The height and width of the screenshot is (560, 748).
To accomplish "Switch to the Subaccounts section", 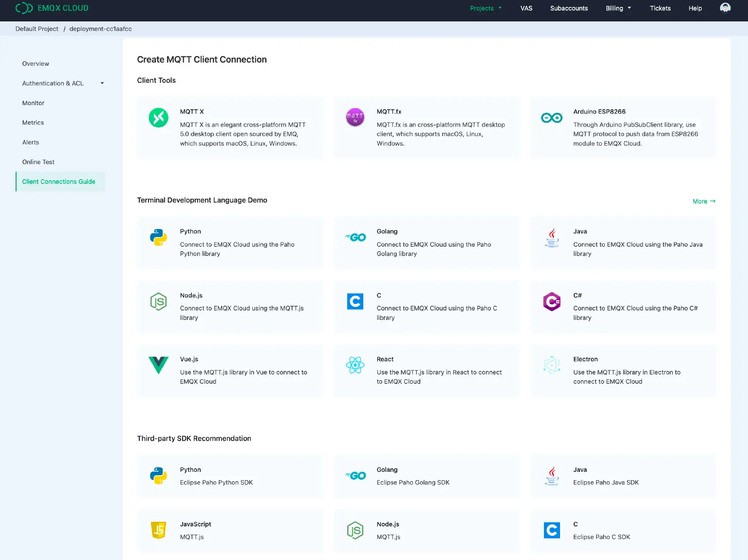I will 569,8.
